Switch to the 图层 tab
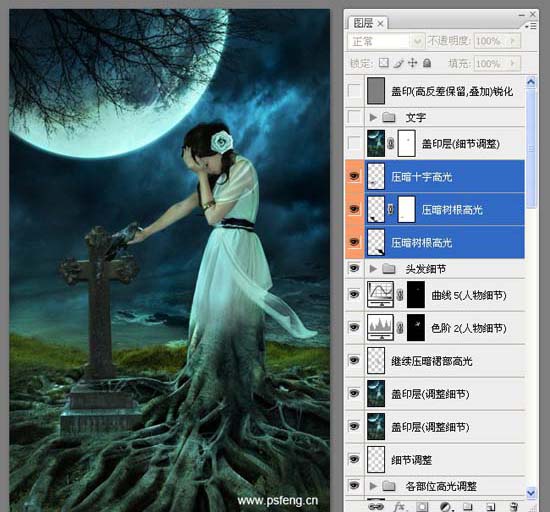 tap(363, 23)
